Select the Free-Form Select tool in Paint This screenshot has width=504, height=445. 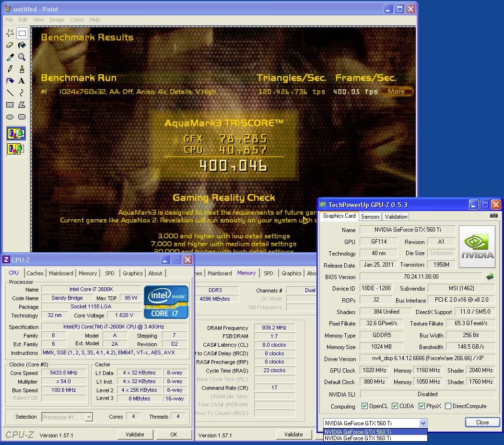[10, 33]
